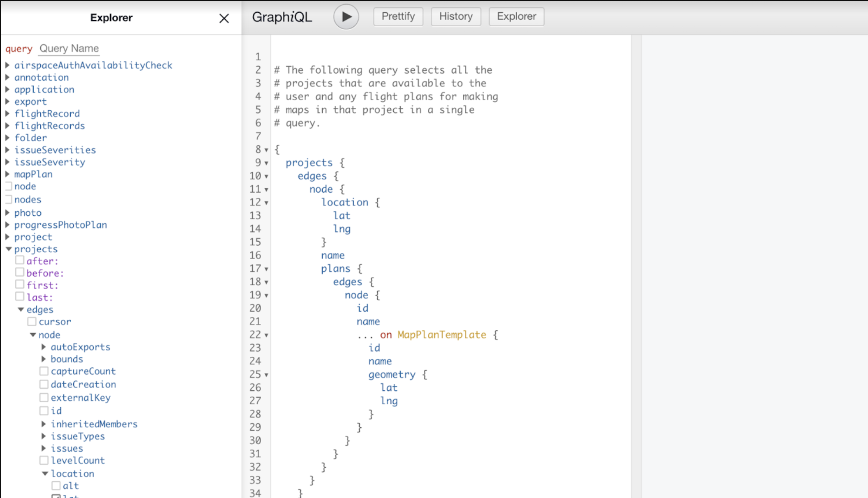868x498 pixels.
Task: Collapse the node field under edges
Action: coord(33,335)
